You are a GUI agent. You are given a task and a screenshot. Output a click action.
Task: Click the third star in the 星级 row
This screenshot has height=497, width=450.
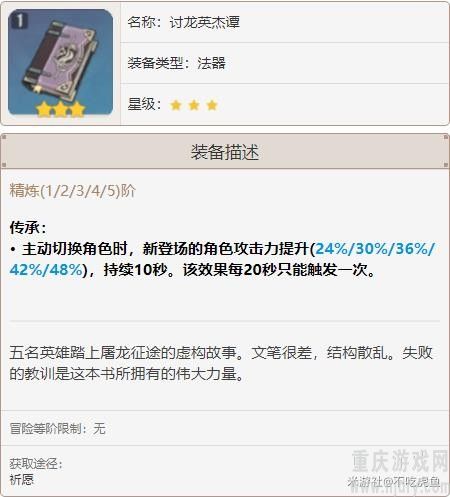click(x=212, y=105)
